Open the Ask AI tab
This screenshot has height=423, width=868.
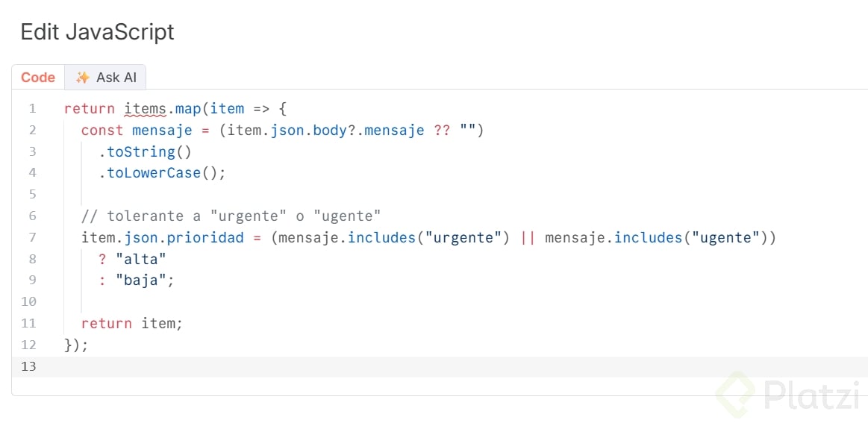click(x=106, y=78)
